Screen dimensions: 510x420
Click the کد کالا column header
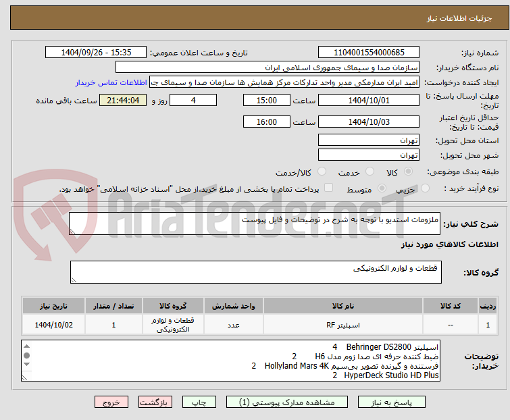tap(451, 306)
